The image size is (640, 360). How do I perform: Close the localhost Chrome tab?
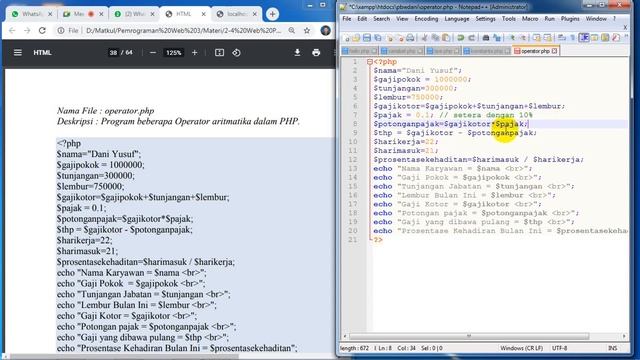pyautogui.click(x=255, y=14)
